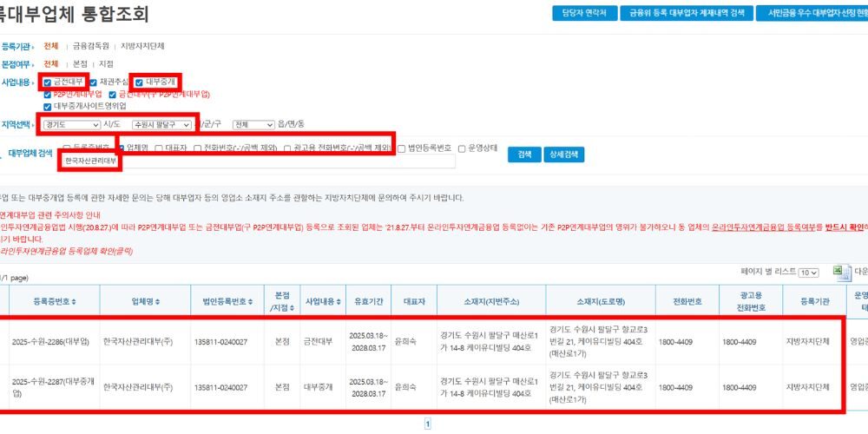Check the 법인등록번호 search option
This screenshot has width=868, height=434.
402,148
